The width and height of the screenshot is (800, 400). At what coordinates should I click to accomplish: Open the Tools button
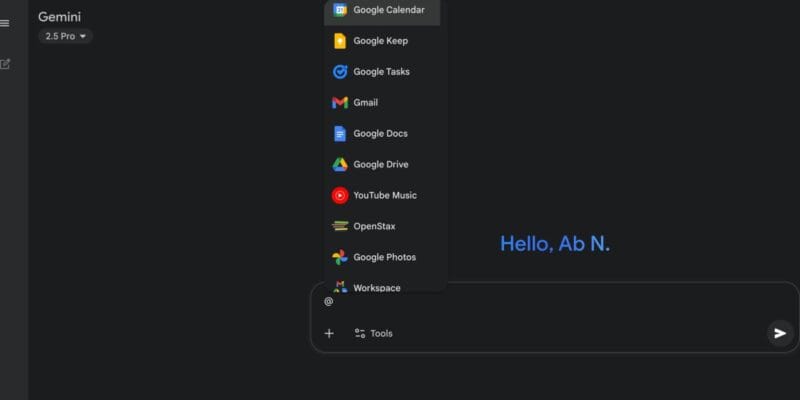(x=373, y=334)
